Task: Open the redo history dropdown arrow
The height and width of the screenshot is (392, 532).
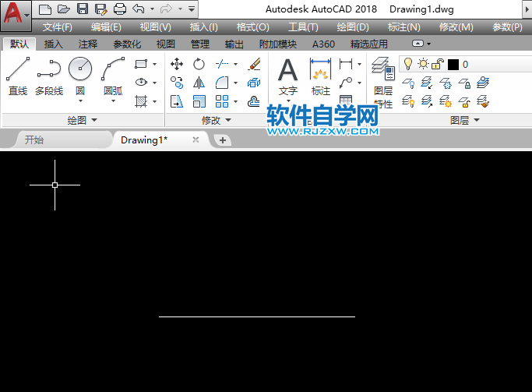Action: coord(180,9)
